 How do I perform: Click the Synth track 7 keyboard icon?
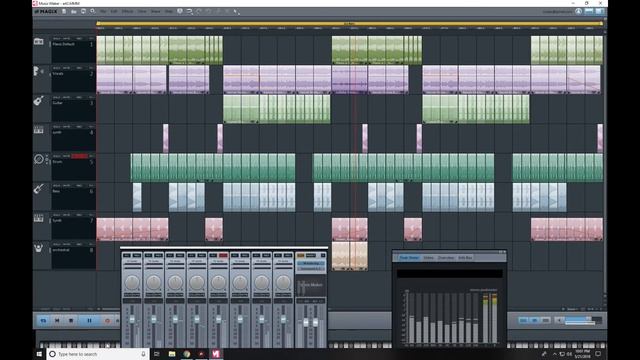38,218
